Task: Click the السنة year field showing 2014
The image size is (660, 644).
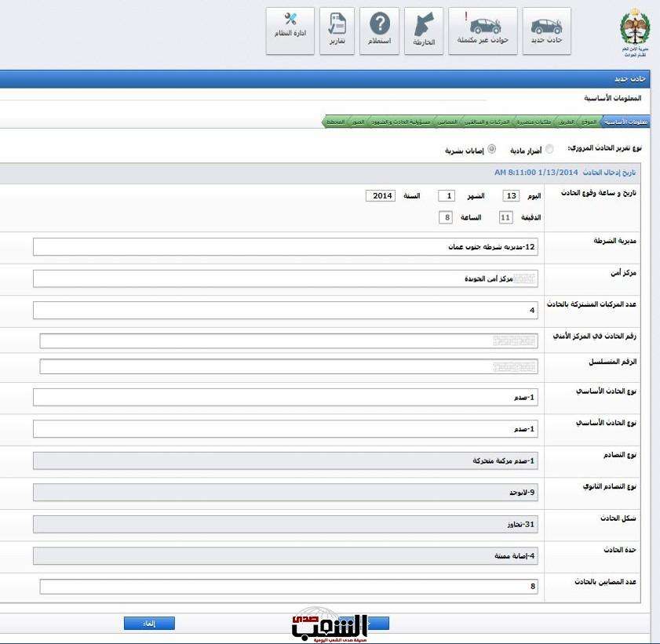Action: click(x=380, y=196)
